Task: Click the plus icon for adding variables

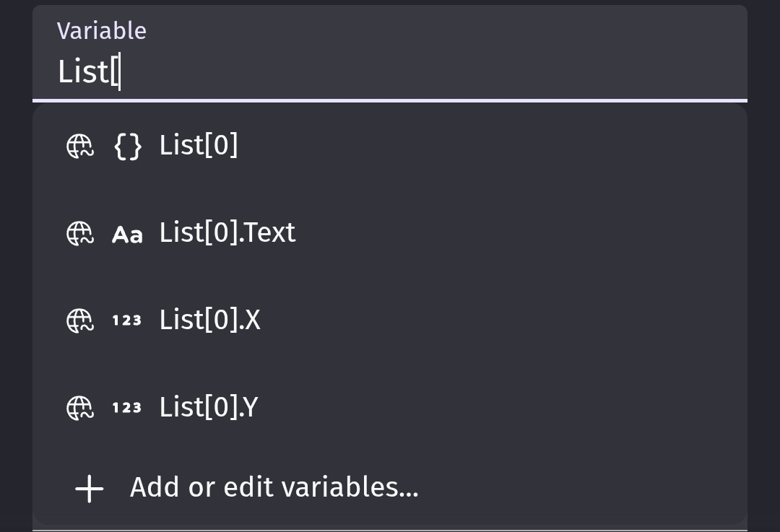Action: (90, 489)
